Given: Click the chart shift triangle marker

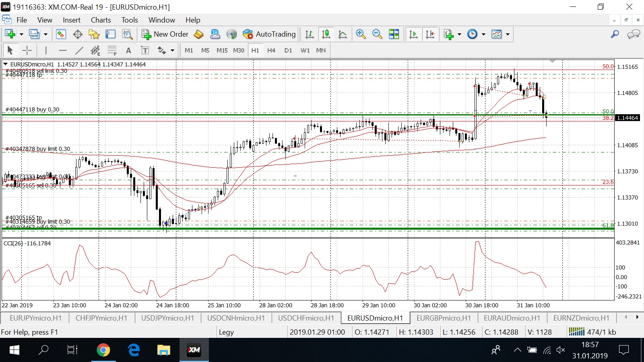Looking at the screenshot, I should [x=553, y=62].
